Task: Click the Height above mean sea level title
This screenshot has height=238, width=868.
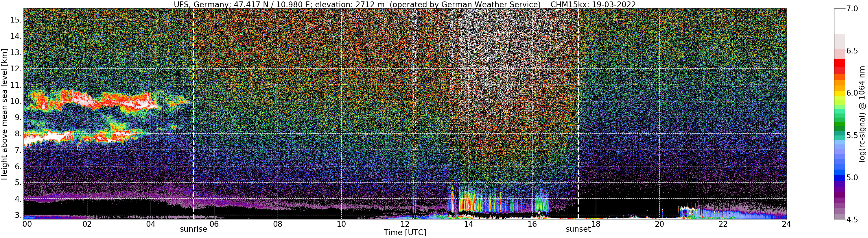Action: point(4,114)
